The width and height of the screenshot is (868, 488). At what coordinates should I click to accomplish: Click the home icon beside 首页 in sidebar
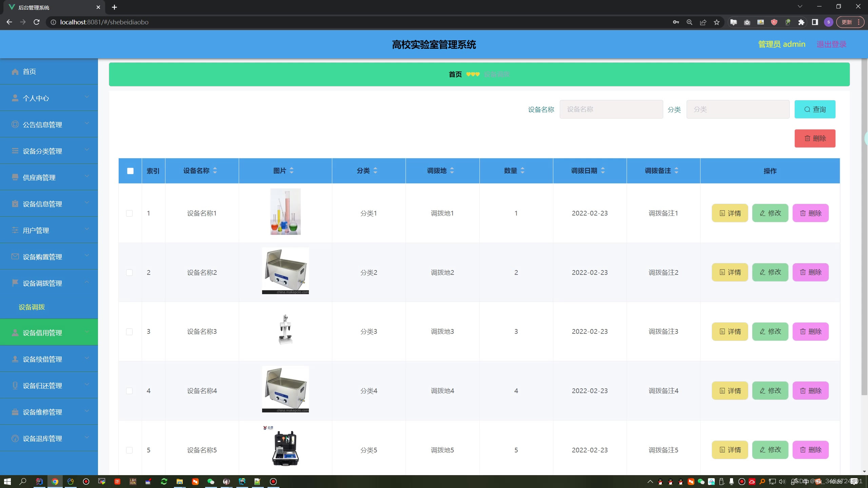point(15,72)
